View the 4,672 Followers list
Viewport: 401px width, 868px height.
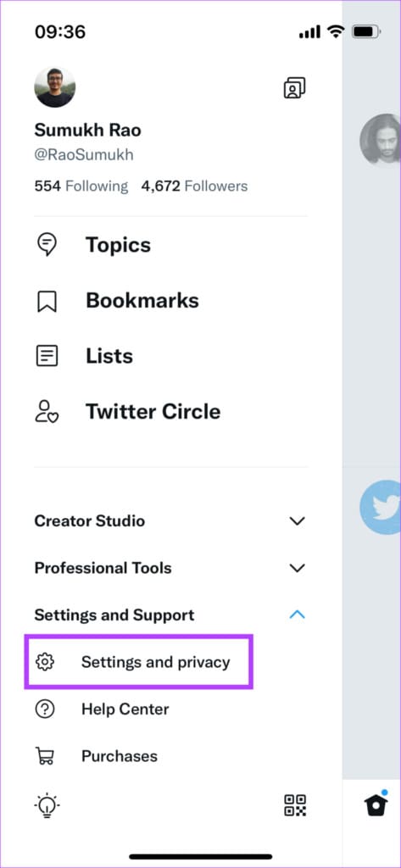point(194,186)
